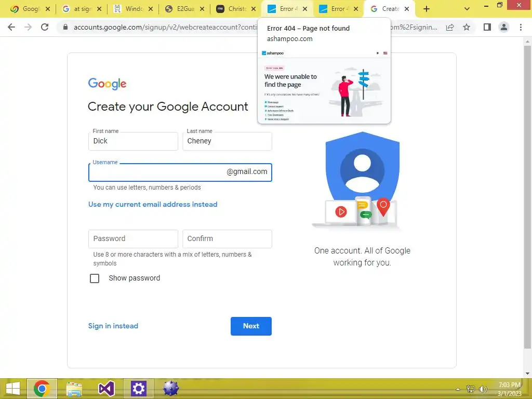Viewport: 532px width, 399px height.
Task: Open the browser side panel
Action: click(487, 27)
